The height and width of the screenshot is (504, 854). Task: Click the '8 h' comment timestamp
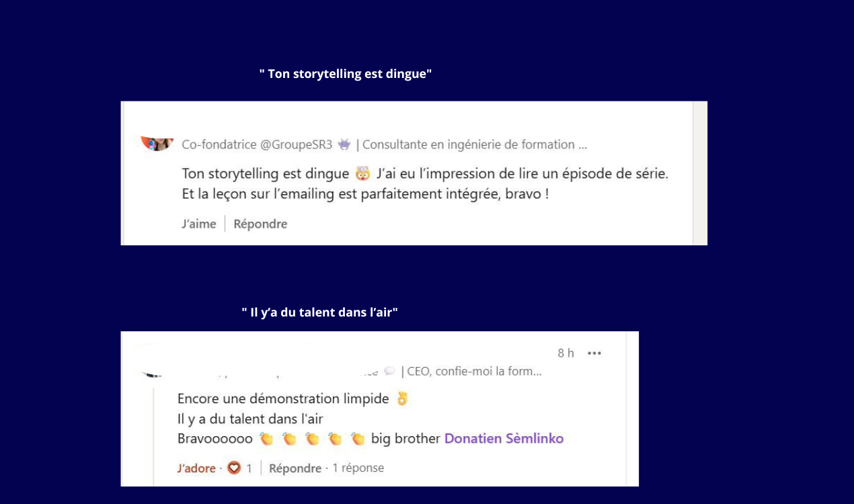(566, 353)
